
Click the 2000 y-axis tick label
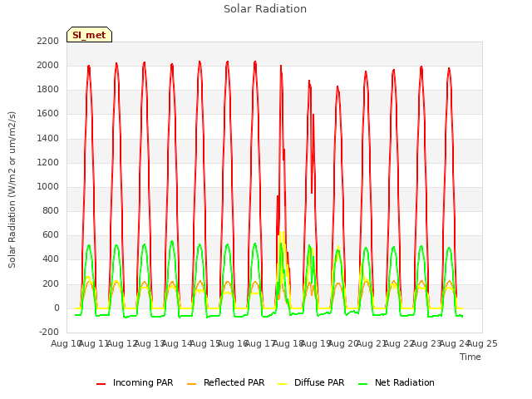(x=48, y=65)
